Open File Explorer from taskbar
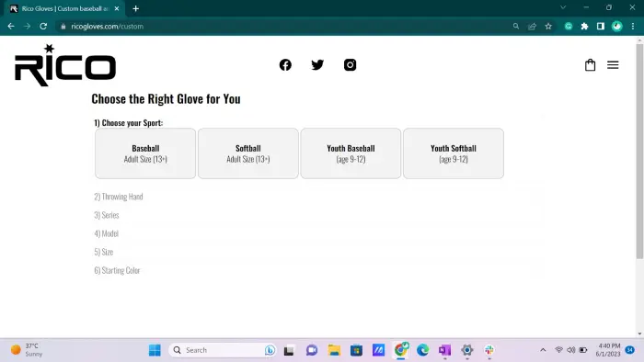Screen dimensions: 644x362 tap(334, 350)
